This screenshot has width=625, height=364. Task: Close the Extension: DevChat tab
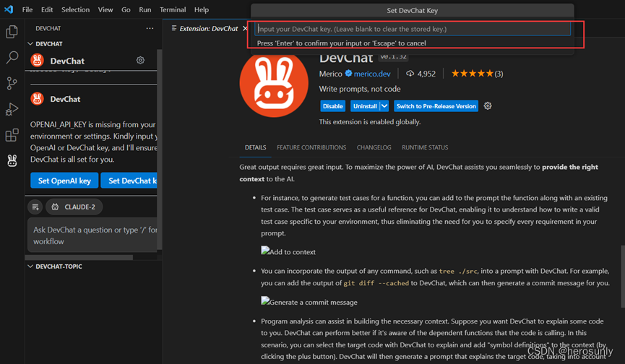click(x=245, y=28)
